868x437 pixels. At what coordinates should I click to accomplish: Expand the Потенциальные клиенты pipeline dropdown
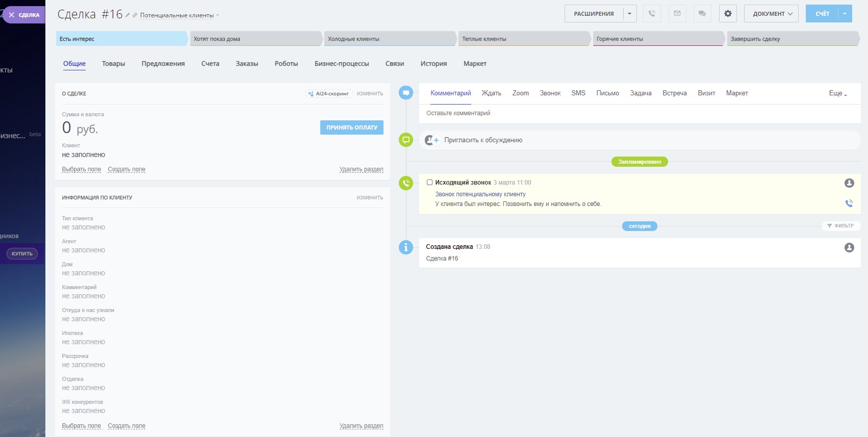pos(180,15)
